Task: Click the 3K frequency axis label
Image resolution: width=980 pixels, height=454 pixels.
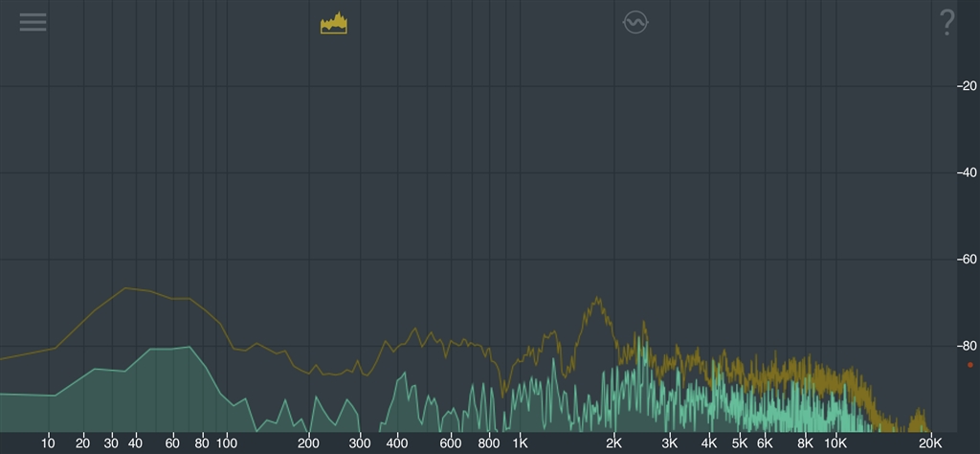Action: click(x=670, y=443)
